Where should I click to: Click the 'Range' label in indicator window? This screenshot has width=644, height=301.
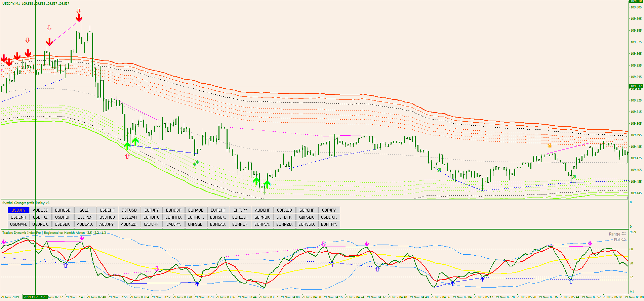[x=614, y=234]
